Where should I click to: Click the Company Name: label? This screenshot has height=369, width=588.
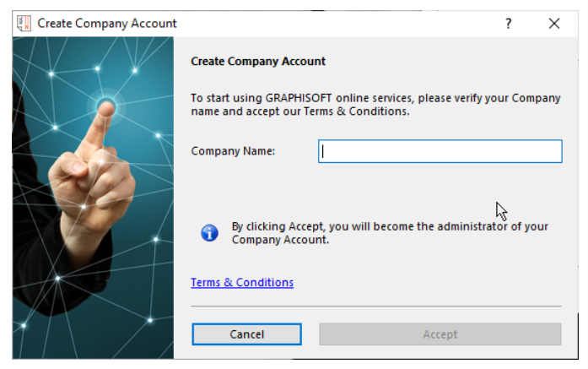click(x=234, y=151)
